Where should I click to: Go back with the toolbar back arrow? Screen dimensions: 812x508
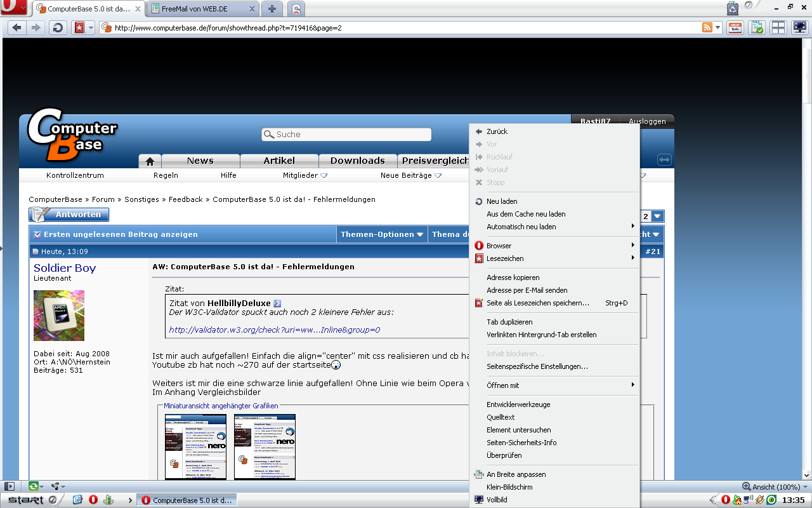click(17, 28)
